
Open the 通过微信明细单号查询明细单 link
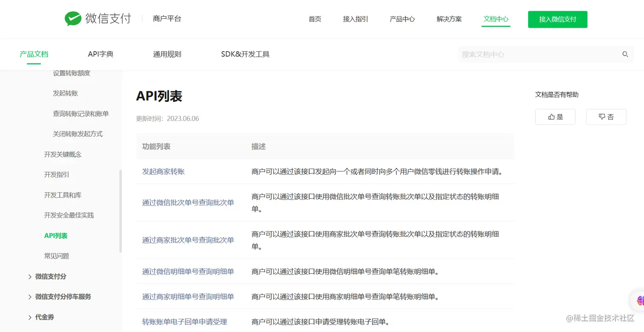188,271
